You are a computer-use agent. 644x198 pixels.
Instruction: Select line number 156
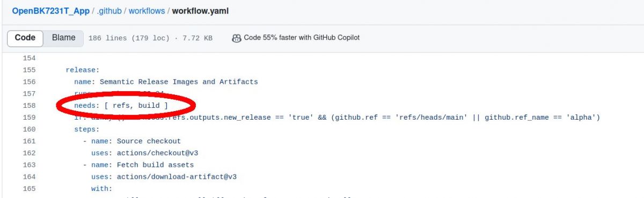29,82
